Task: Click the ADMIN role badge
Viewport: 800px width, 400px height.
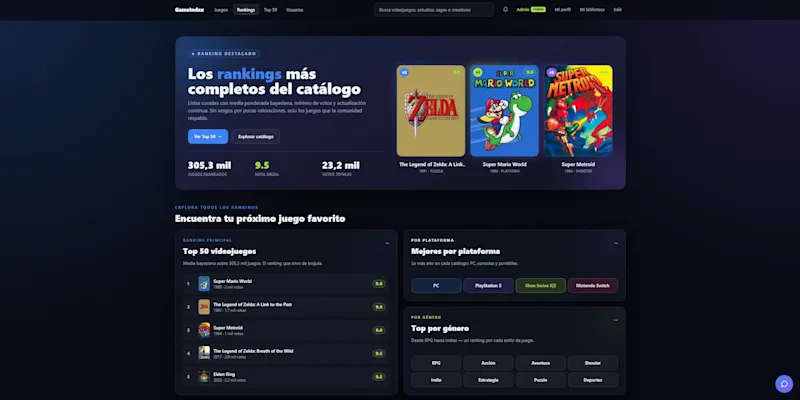Action: [x=538, y=9]
